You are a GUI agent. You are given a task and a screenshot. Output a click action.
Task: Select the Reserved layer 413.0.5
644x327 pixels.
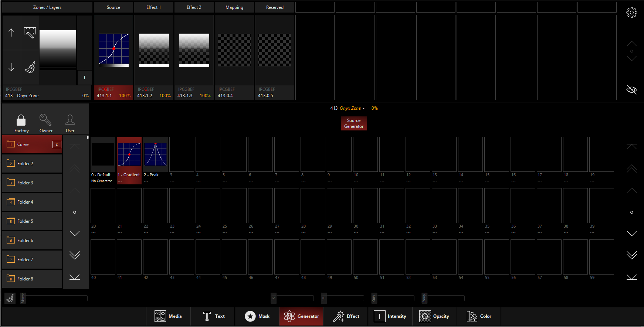275,57
